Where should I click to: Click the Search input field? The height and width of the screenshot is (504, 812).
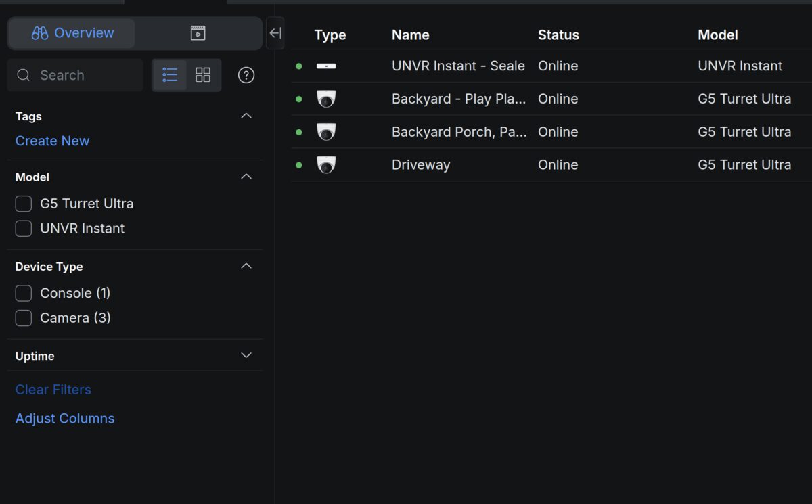75,75
